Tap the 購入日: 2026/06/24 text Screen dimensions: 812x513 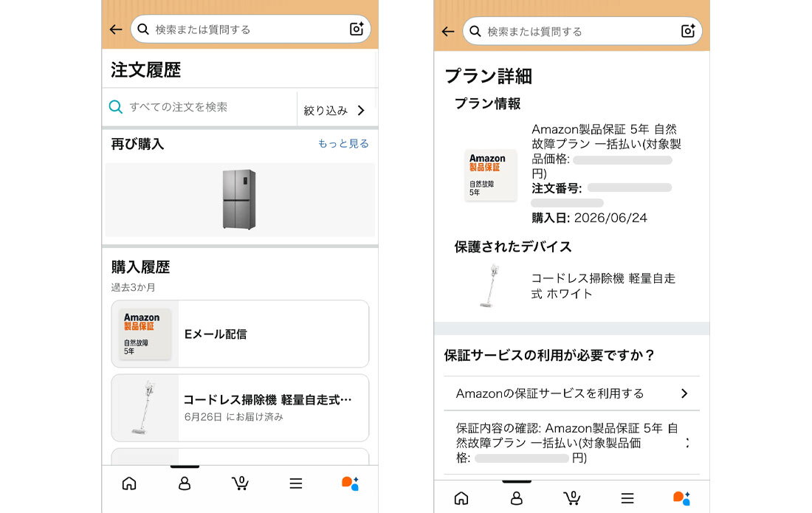tap(589, 218)
